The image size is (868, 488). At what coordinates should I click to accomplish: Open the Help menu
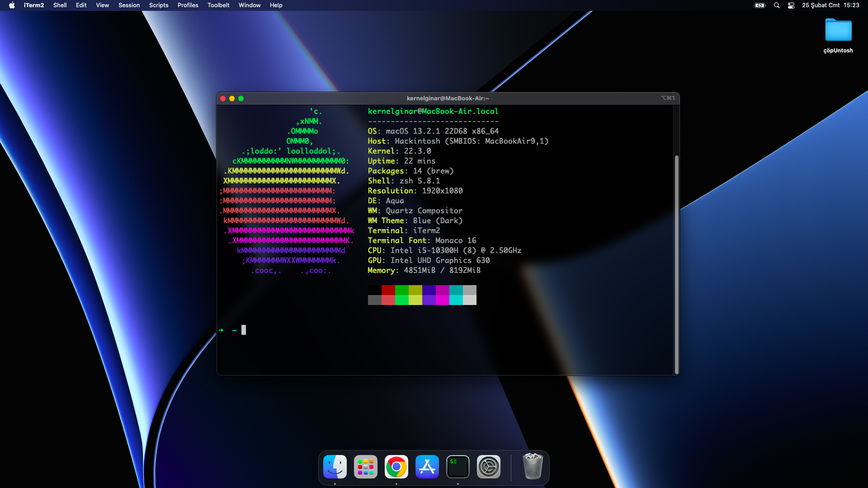(276, 5)
